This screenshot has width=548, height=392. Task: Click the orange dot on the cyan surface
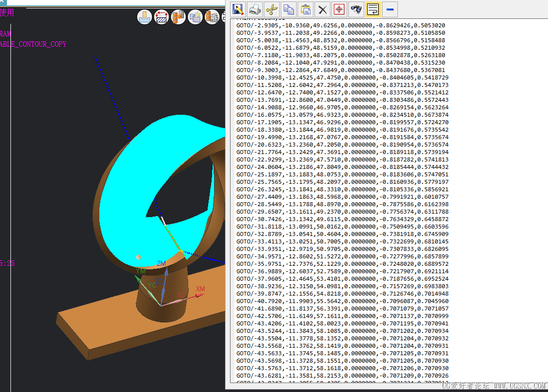pyautogui.click(x=139, y=257)
